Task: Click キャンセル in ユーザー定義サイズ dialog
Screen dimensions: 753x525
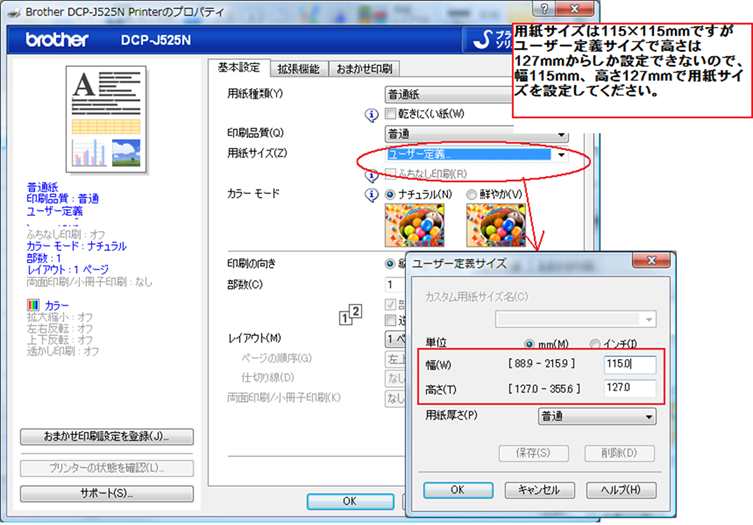Action: coord(539,490)
